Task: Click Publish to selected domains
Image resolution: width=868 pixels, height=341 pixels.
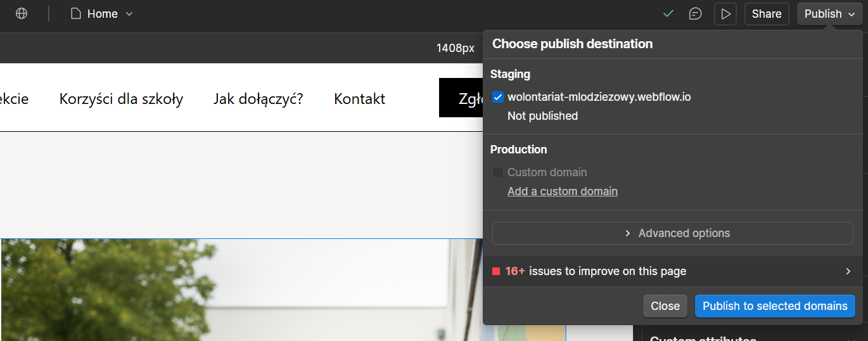Action: point(774,306)
